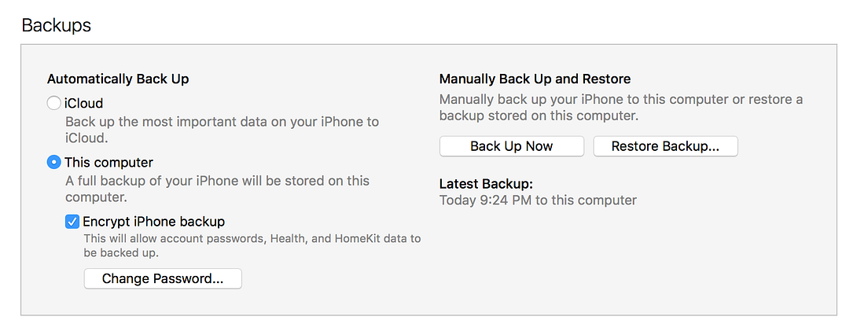Click the Backups section heading
This screenshot has height=331, width=868.
pyautogui.click(x=56, y=25)
